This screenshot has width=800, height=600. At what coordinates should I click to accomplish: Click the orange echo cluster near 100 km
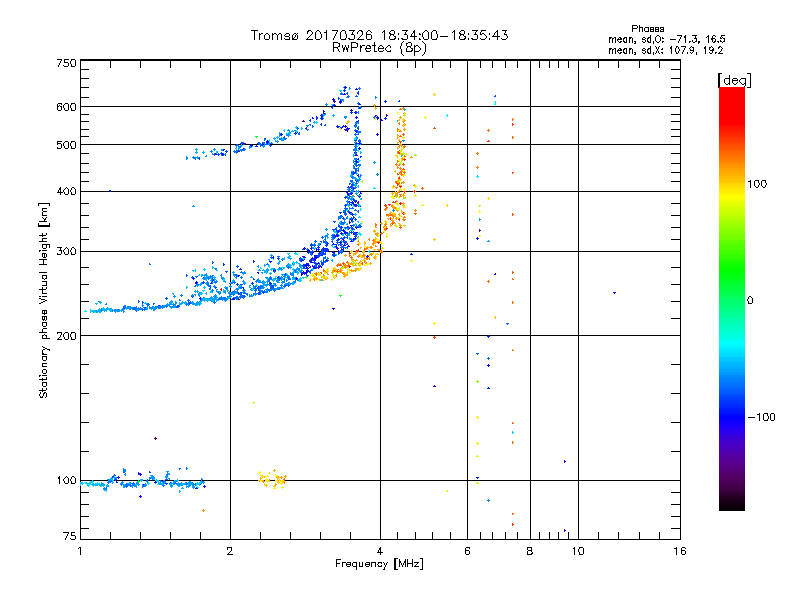pyautogui.click(x=273, y=479)
